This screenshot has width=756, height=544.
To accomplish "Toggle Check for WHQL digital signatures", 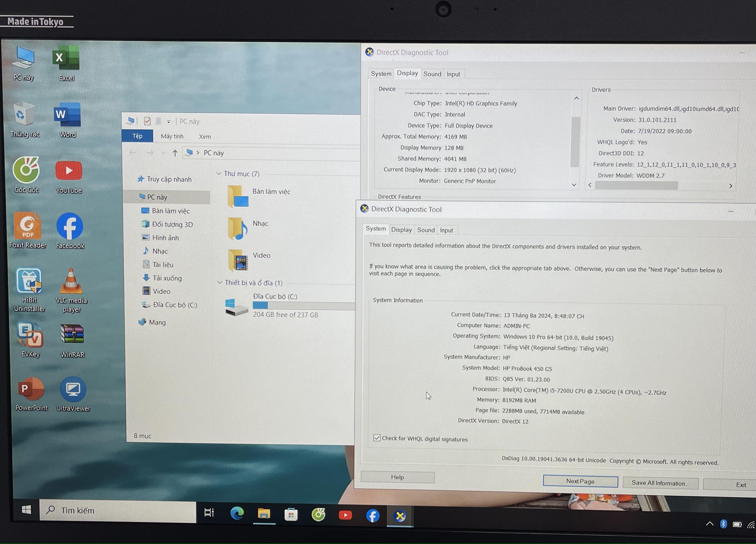I will [377, 438].
